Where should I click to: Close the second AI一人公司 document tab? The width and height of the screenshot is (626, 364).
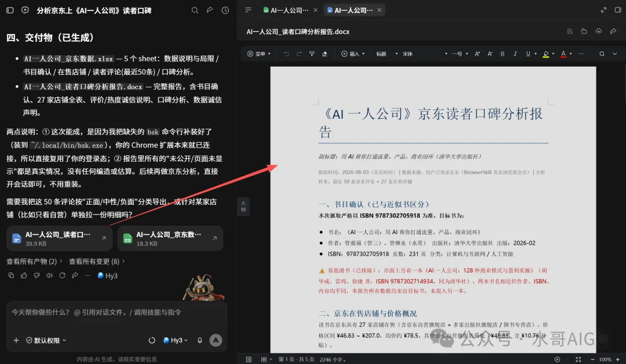point(379,10)
